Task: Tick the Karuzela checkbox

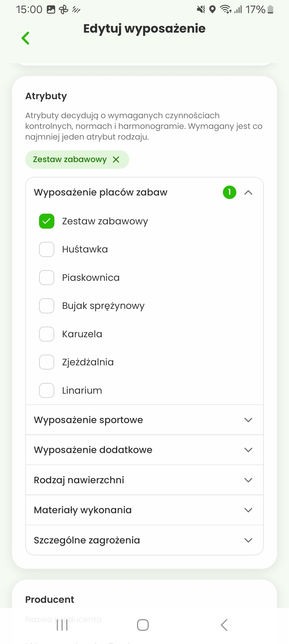Action: 47,334
